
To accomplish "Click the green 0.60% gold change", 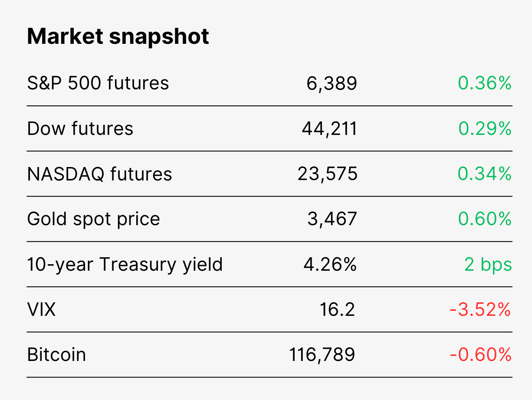I will [x=485, y=219].
